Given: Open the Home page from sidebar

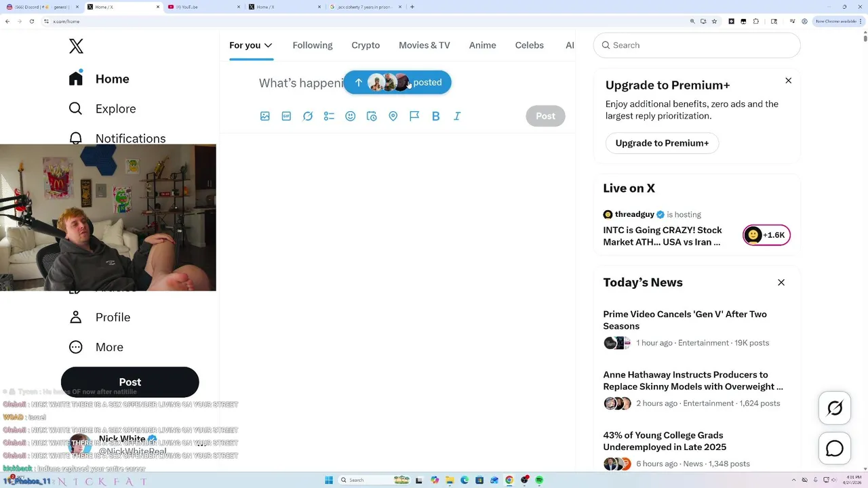Looking at the screenshot, I should (99, 79).
